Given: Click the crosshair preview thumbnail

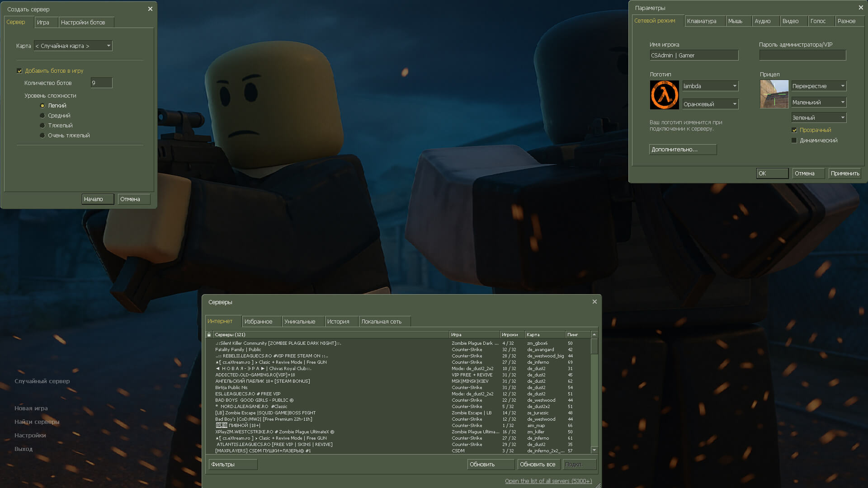Looking at the screenshot, I should coord(774,94).
